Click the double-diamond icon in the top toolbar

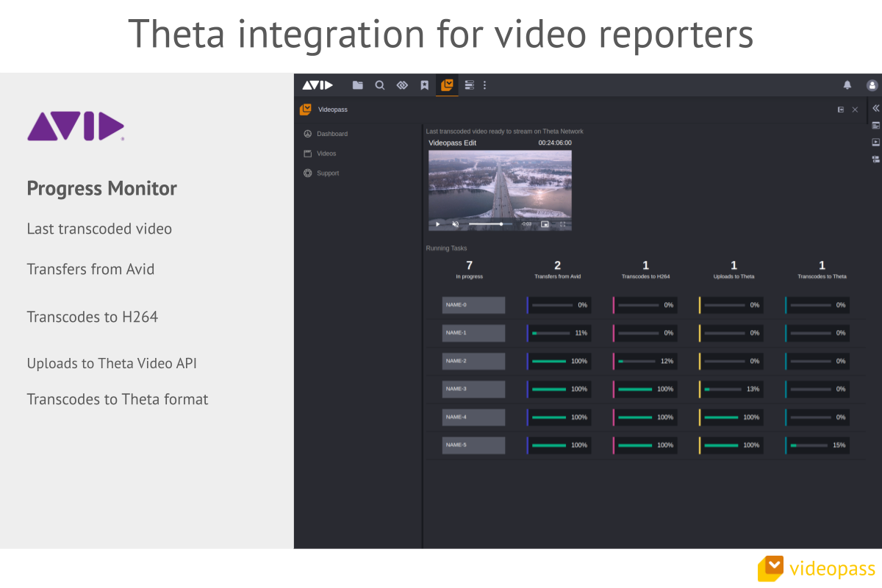(402, 85)
